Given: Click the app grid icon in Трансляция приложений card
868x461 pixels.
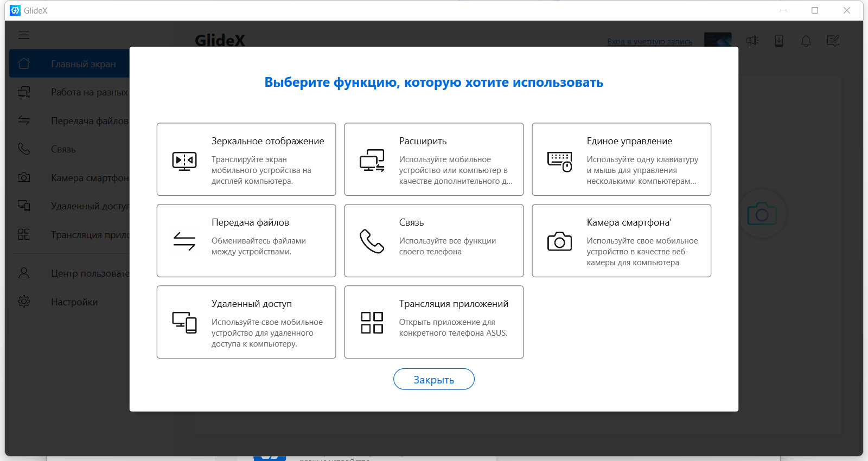Looking at the screenshot, I should [x=372, y=322].
